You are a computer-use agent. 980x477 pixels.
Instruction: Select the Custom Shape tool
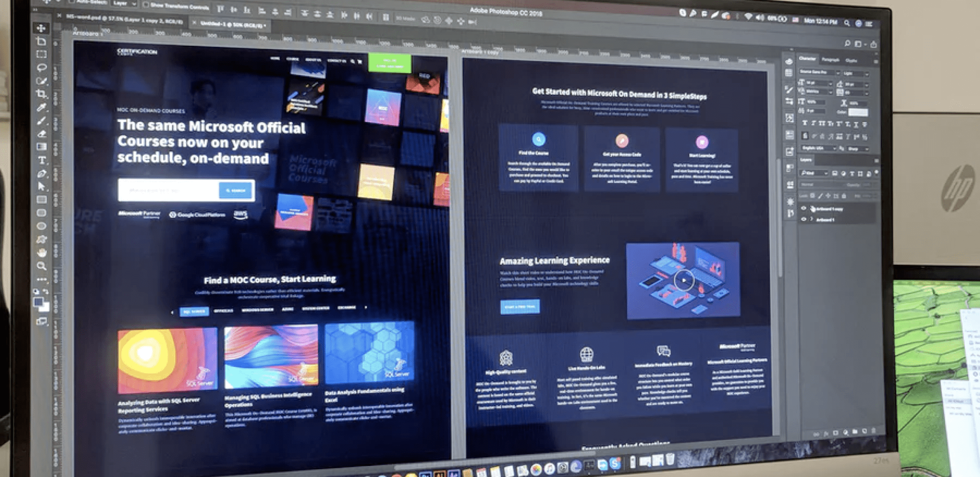(x=41, y=239)
